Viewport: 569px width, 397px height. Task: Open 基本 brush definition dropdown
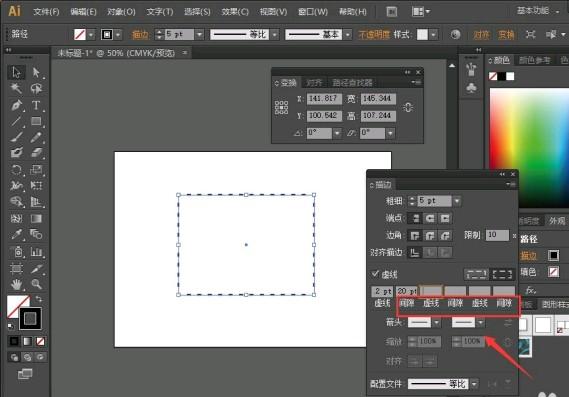point(348,34)
